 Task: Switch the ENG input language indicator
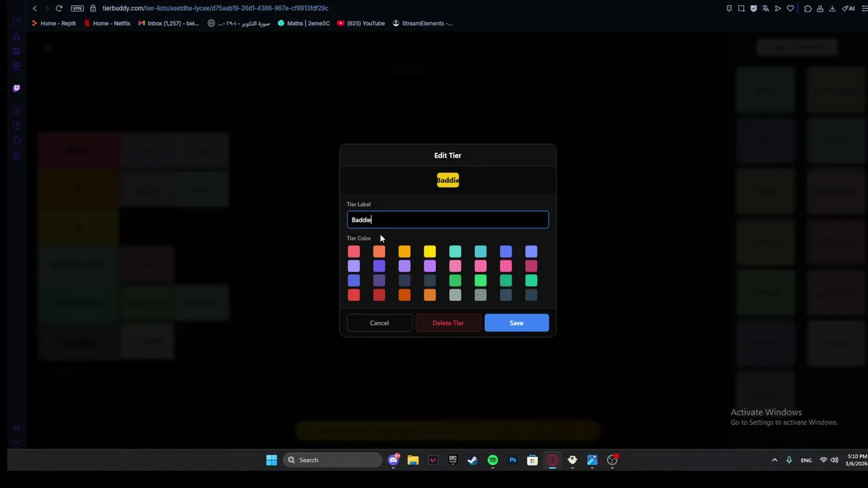pos(806,460)
